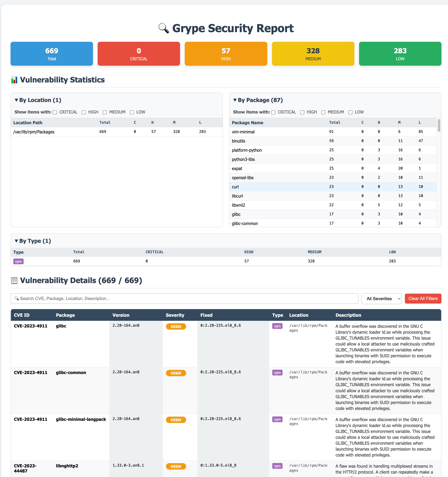
Task: Collapse the By Location section
Action: click(38, 100)
